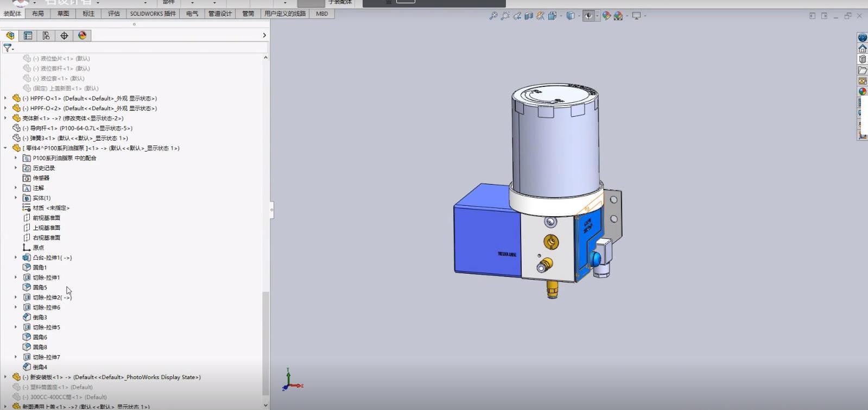The width and height of the screenshot is (868, 410).
Task: Open the ConfigurationManager tab
Action: [x=46, y=35]
